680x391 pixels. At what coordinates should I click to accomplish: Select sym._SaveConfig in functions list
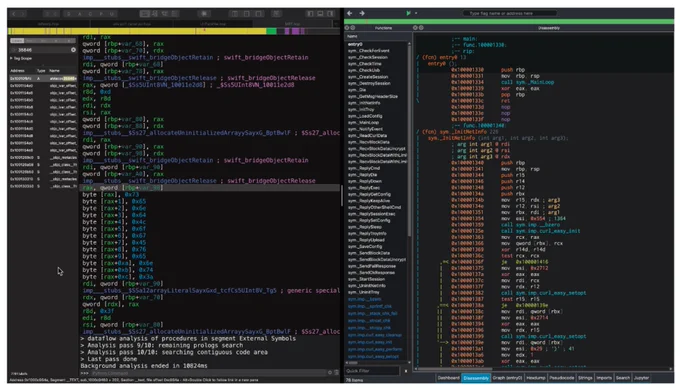365,247
